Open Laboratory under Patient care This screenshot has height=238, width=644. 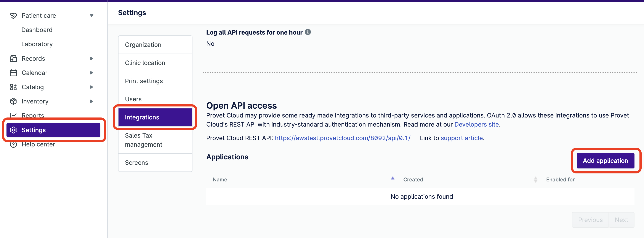coord(37,44)
